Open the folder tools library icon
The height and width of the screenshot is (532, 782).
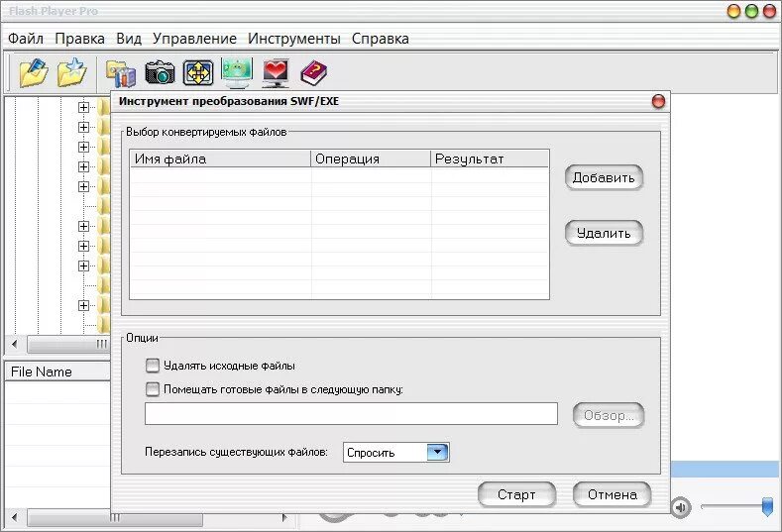(x=121, y=73)
